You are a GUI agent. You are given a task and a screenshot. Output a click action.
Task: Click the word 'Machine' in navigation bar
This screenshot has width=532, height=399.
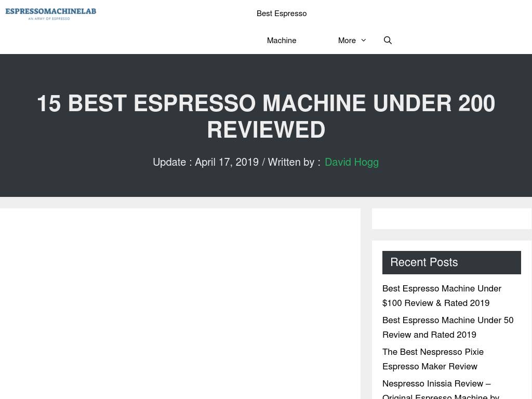pyautogui.click(x=282, y=41)
